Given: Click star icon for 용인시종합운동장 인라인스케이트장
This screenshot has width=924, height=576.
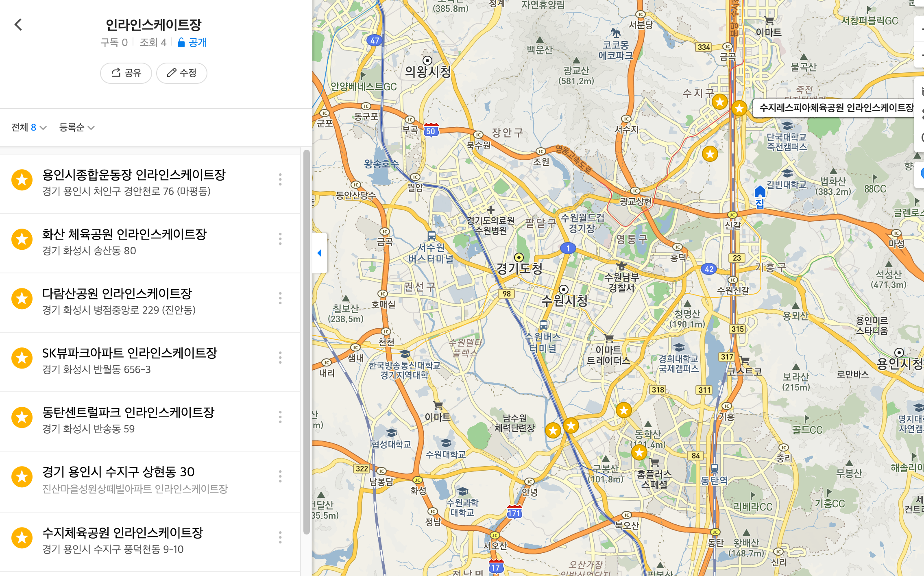Looking at the screenshot, I should (22, 180).
